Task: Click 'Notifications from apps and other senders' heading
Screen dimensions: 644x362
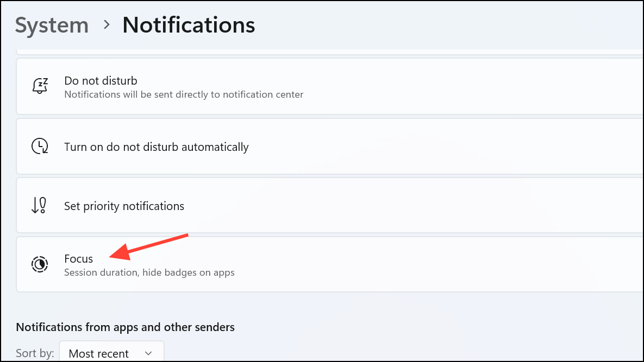Action: pyautogui.click(x=125, y=327)
